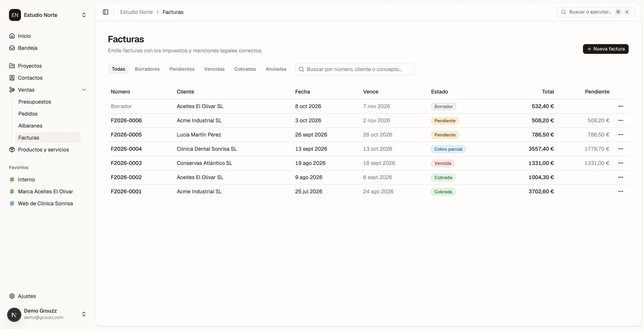Open row actions for the Borrador invoice
644x329 pixels.
pyautogui.click(x=620, y=106)
